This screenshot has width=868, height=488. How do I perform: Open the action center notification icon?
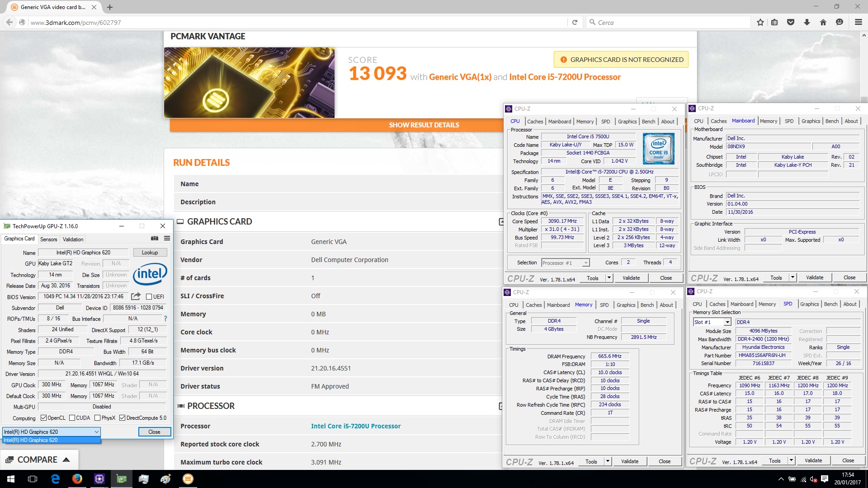pyautogui.click(x=825, y=479)
